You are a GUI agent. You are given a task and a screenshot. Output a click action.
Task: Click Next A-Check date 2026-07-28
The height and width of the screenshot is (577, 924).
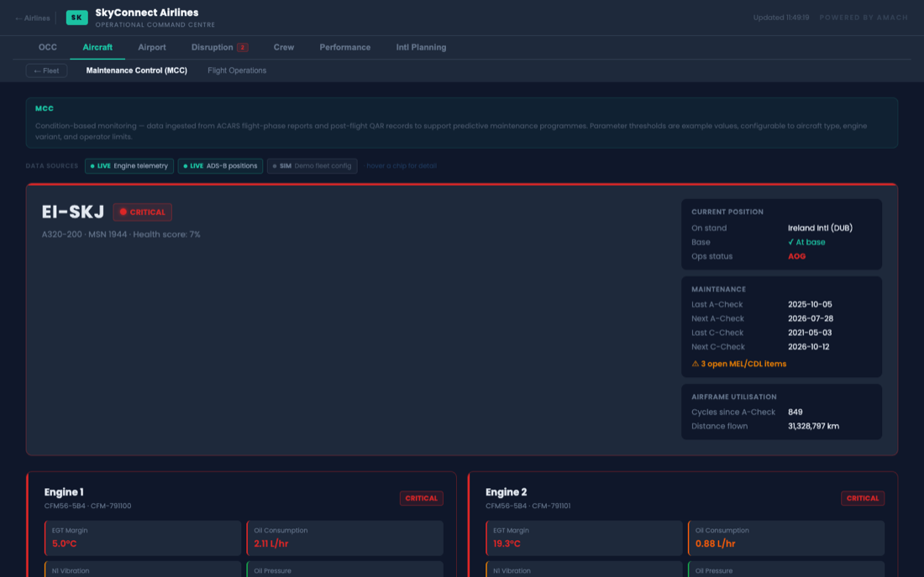pyautogui.click(x=811, y=319)
